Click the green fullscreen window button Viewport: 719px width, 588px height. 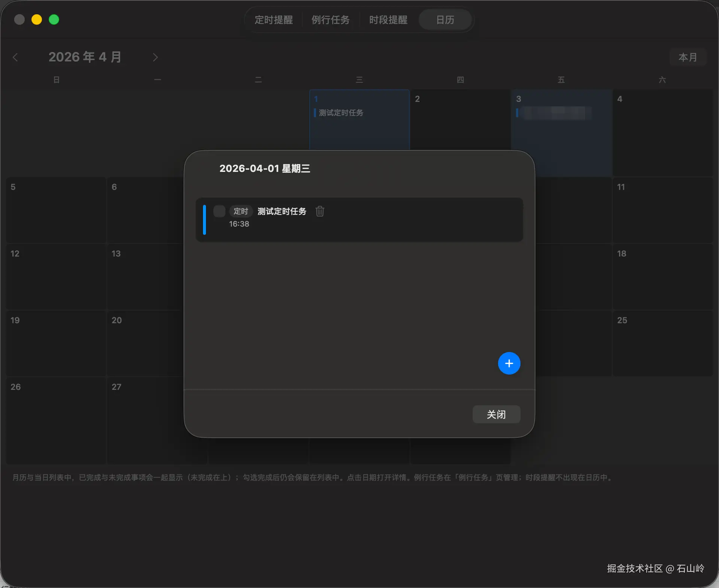54,19
